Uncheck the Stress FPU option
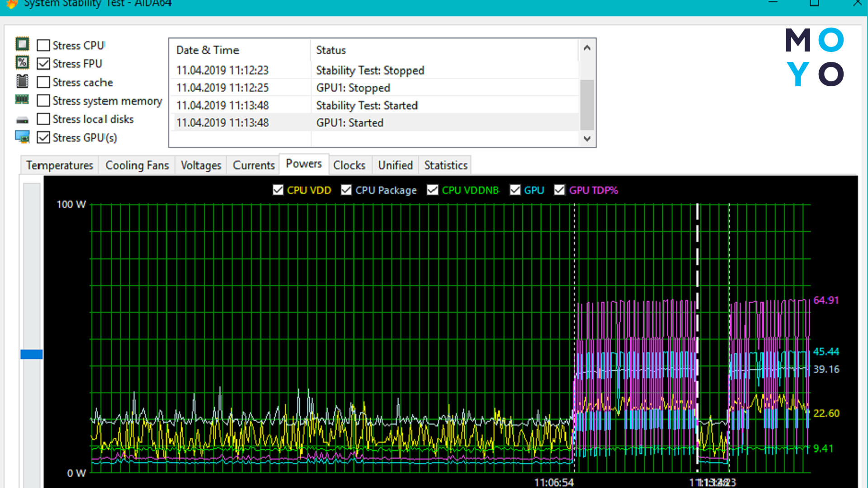Image resolution: width=868 pixels, height=488 pixels. click(x=43, y=64)
